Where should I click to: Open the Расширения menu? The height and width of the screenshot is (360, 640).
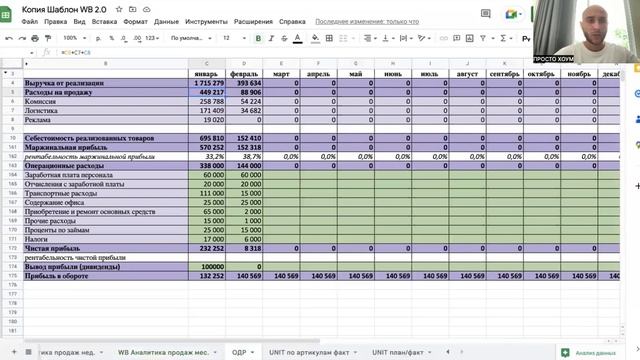[253, 22]
